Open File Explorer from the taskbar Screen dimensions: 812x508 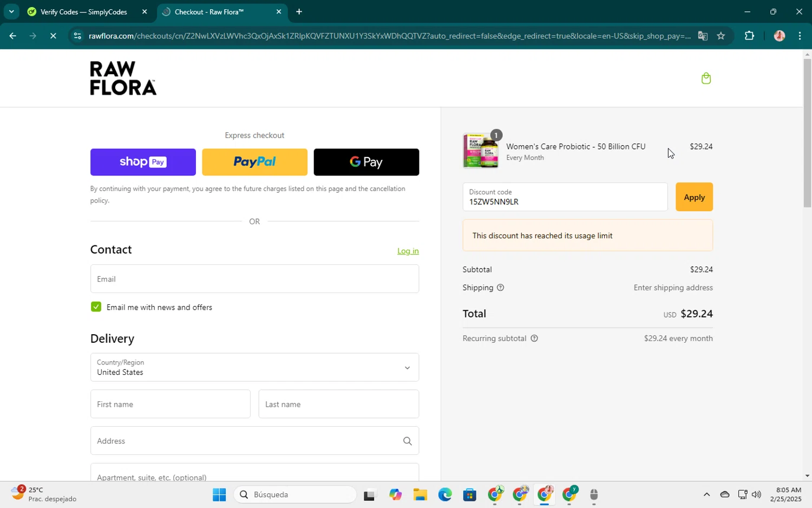coord(420,494)
